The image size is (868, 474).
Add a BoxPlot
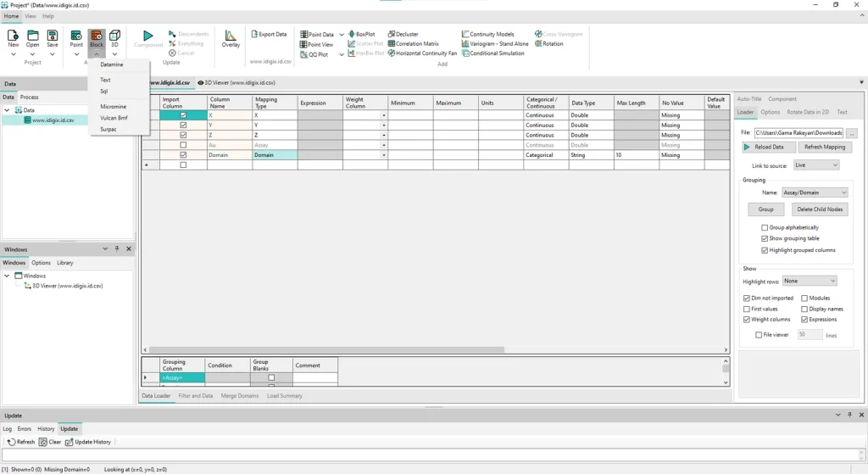click(361, 34)
